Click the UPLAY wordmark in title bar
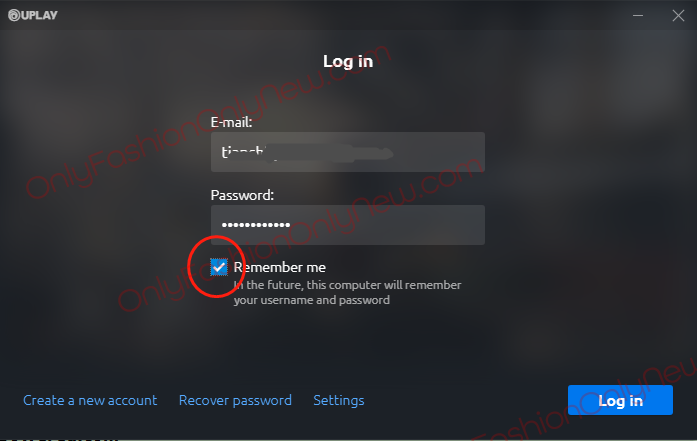This screenshot has width=697, height=441. pyautogui.click(x=39, y=15)
